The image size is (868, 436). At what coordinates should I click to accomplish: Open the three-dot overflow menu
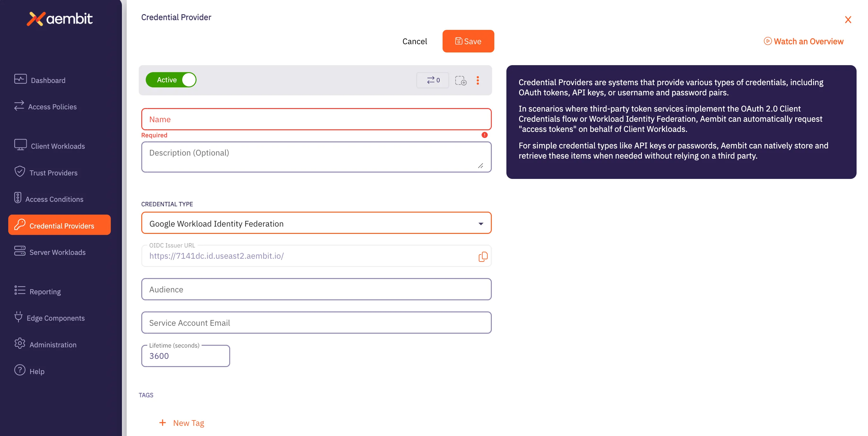coord(478,80)
